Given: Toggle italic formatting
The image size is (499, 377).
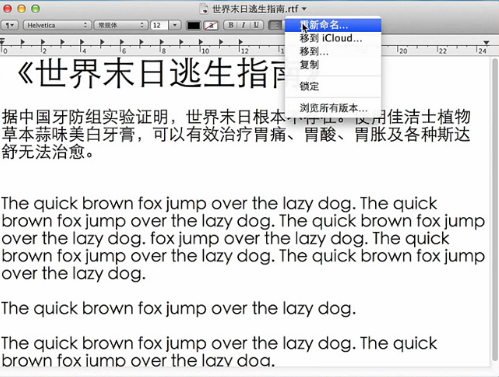Looking at the screenshot, I should click(244, 25).
